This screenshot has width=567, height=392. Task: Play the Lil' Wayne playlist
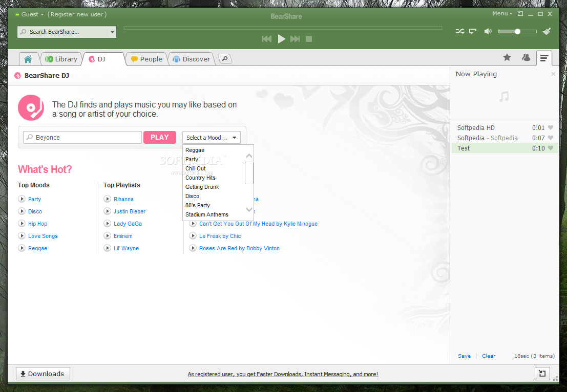pos(108,248)
